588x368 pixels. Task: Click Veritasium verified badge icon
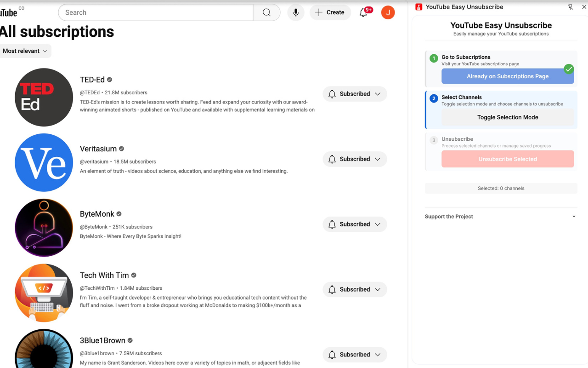pos(122,149)
